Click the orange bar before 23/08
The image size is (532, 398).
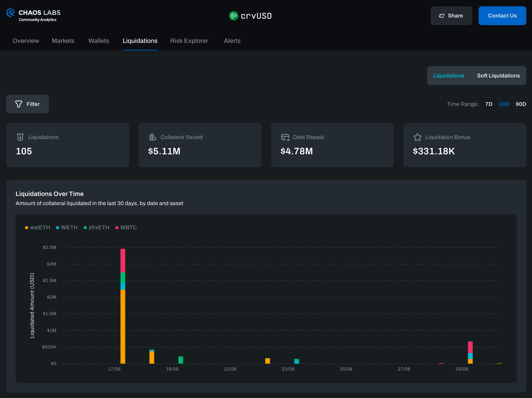(x=268, y=361)
